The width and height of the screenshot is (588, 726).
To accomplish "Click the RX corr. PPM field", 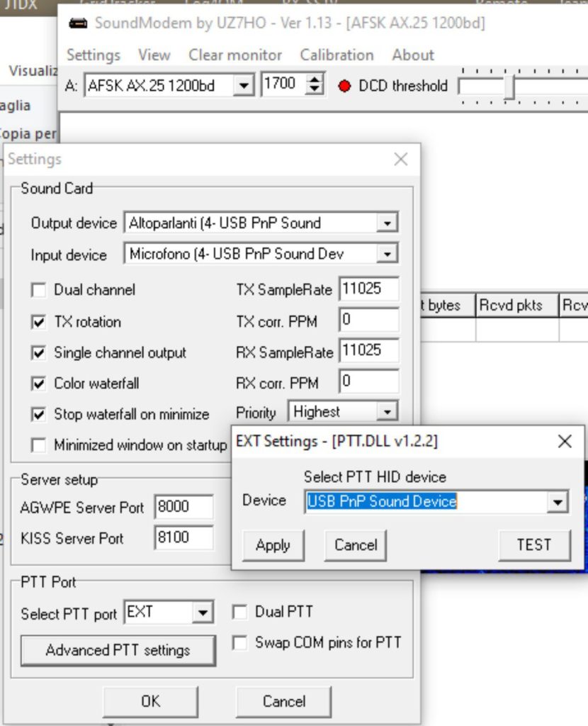I will click(368, 381).
